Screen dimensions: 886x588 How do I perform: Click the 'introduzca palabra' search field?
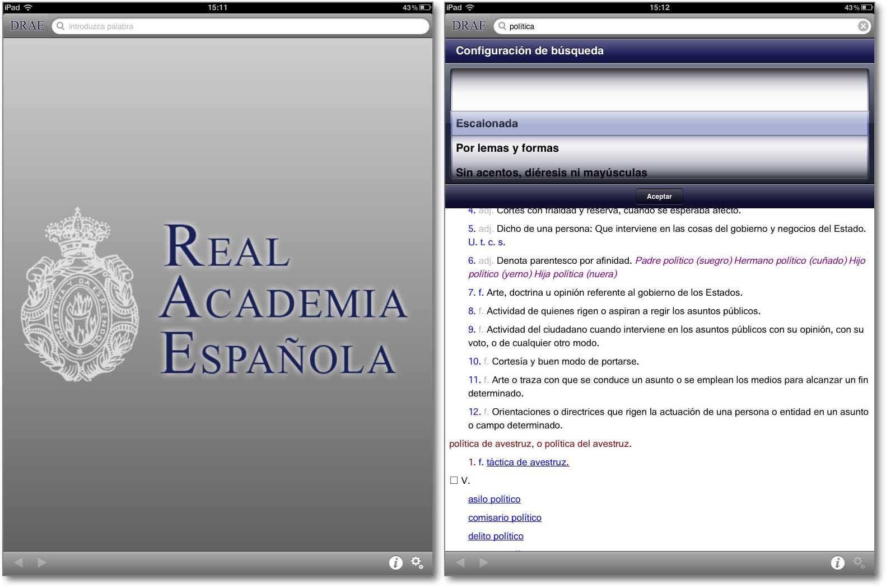241,26
